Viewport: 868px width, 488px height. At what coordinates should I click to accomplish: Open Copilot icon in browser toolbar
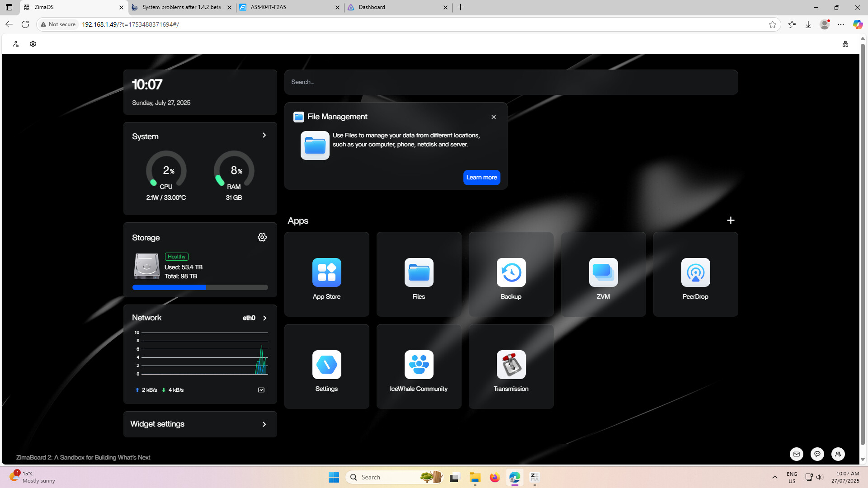(x=858, y=24)
